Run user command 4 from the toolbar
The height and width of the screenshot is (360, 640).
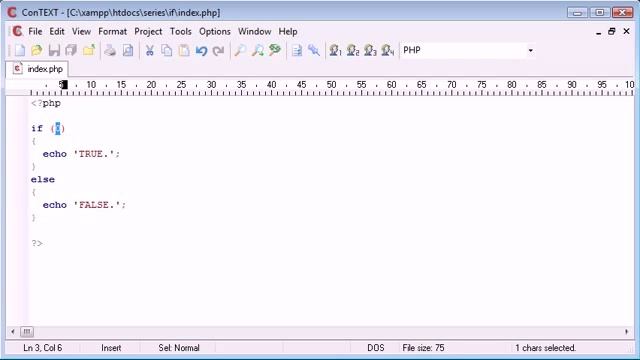click(x=388, y=51)
